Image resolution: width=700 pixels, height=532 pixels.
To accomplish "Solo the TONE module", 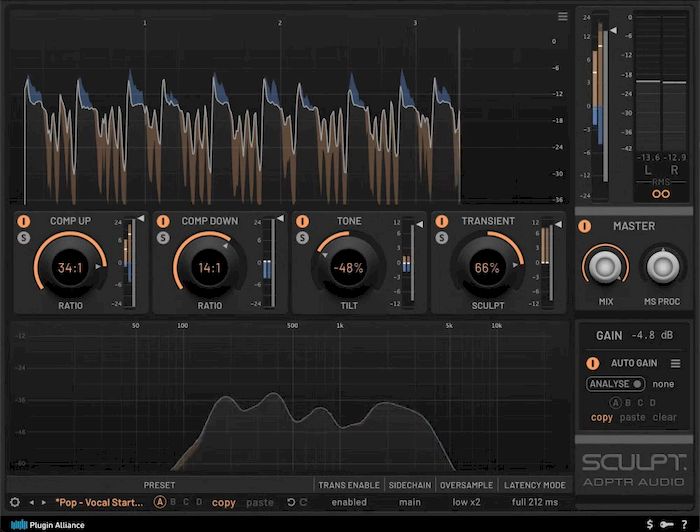I will click(302, 238).
